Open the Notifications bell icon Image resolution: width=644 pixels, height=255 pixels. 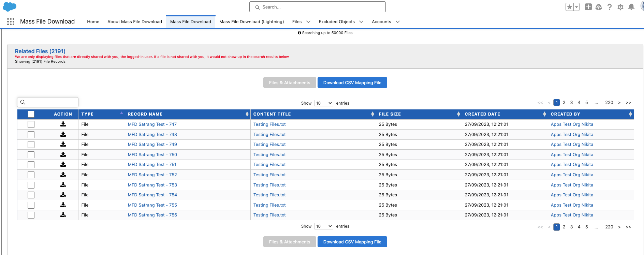click(631, 7)
